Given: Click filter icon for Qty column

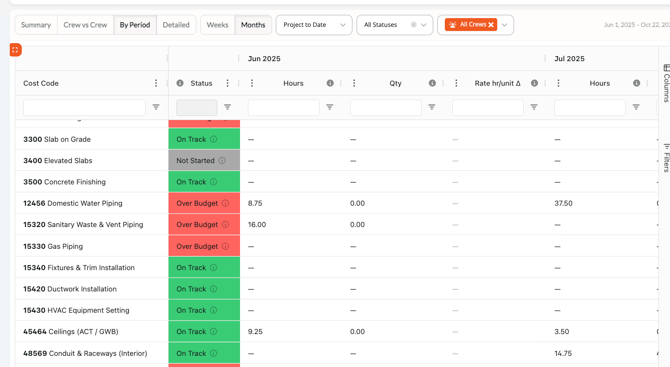Looking at the screenshot, I should pyautogui.click(x=432, y=107).
